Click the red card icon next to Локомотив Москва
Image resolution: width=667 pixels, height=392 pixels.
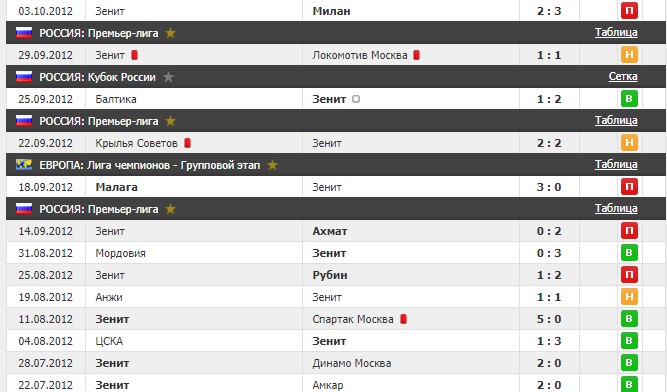point(416,55)
